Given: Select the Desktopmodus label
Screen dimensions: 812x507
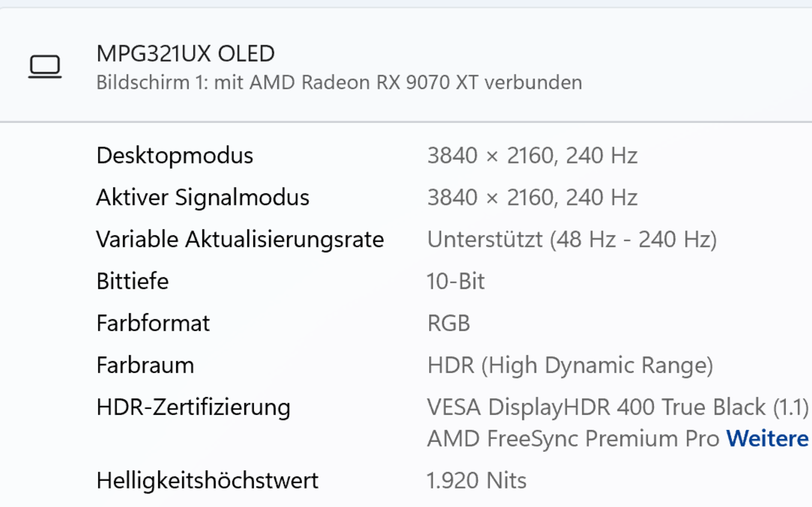Looking at the screenshot, I should [175, 155].
